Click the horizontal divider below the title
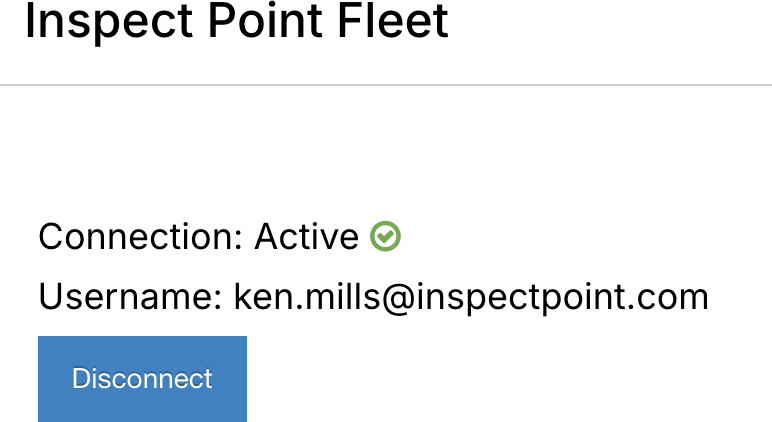Viewport: 772px width, 422px height. (386, 85)
